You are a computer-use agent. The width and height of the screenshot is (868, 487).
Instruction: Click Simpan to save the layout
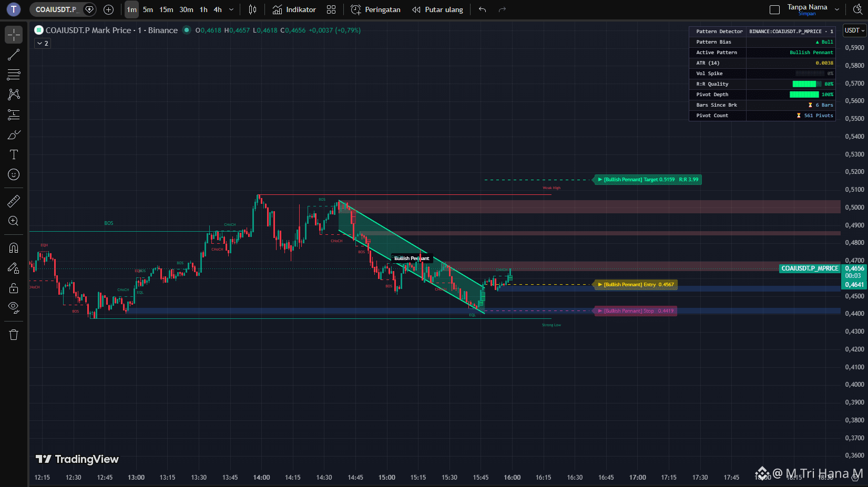point(807,14)
